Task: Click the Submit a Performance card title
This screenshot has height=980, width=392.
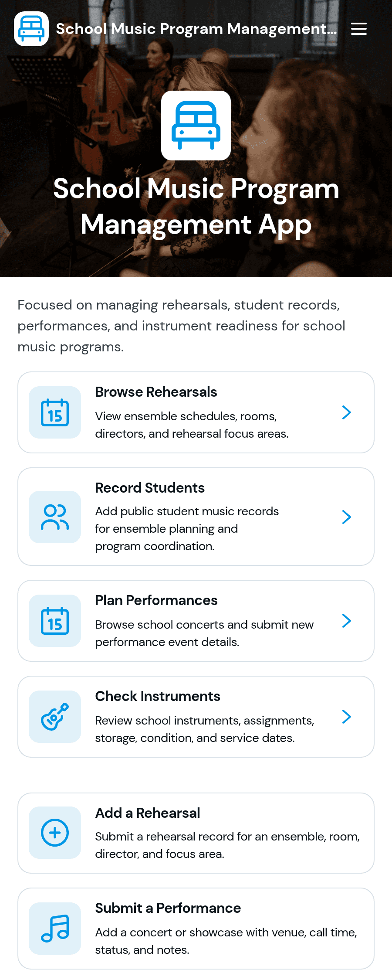Action: (168, 908)
